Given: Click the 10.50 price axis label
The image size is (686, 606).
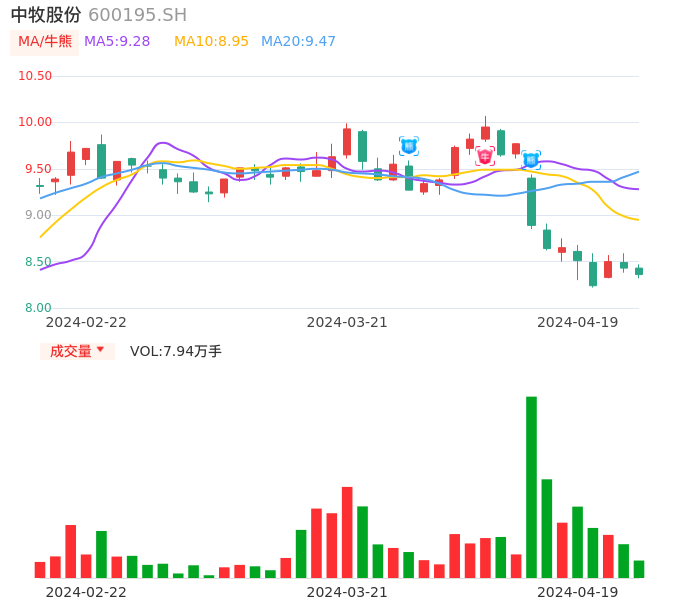Looking at the screenshot, I should (35, 76).
